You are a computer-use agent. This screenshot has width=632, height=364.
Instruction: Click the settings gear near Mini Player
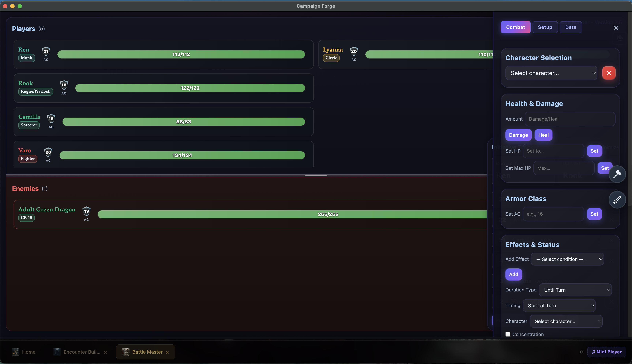click(582, 352)
